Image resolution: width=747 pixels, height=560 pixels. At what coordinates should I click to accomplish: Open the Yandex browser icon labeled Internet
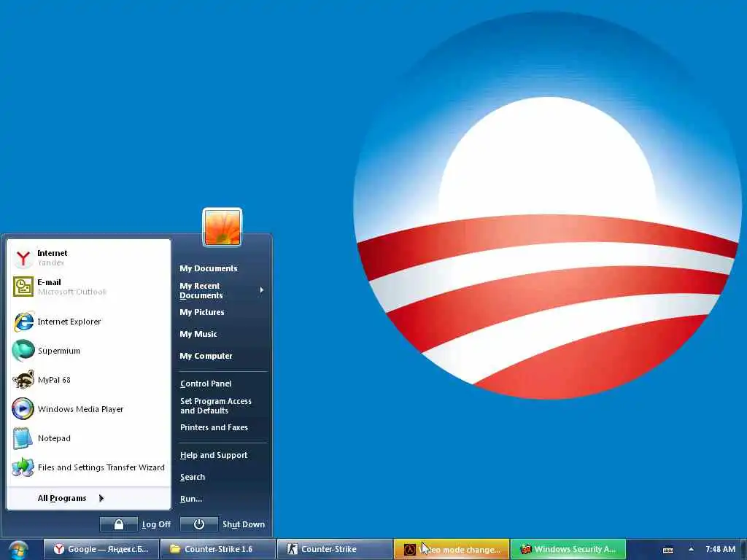pyautogui.click(x=23, y=258)
